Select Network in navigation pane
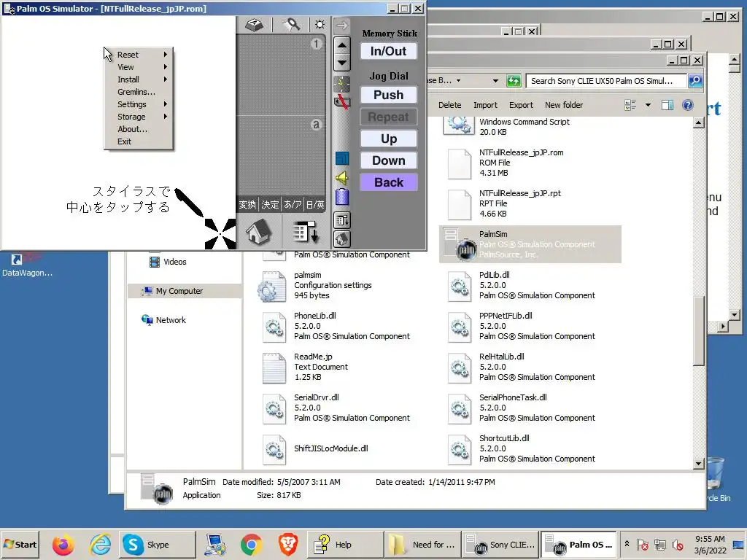This screenshot has height=560, width=747. pyautogui.click(x=171, y=320)
